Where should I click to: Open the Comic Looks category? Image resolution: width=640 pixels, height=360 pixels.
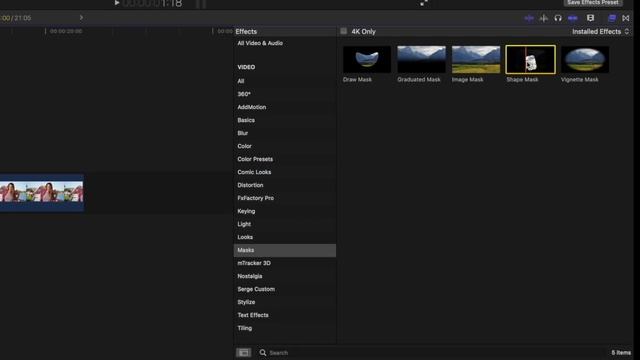254,172
